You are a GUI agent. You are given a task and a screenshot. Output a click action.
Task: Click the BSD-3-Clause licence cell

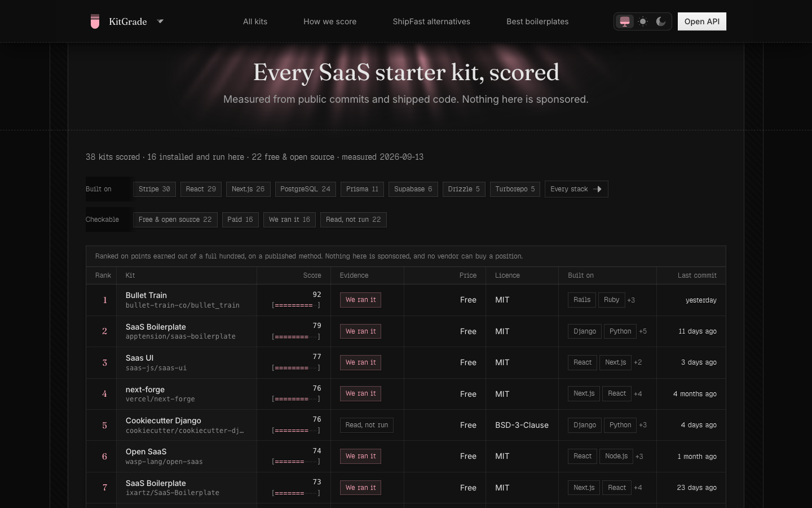click(x=522, y=425)
